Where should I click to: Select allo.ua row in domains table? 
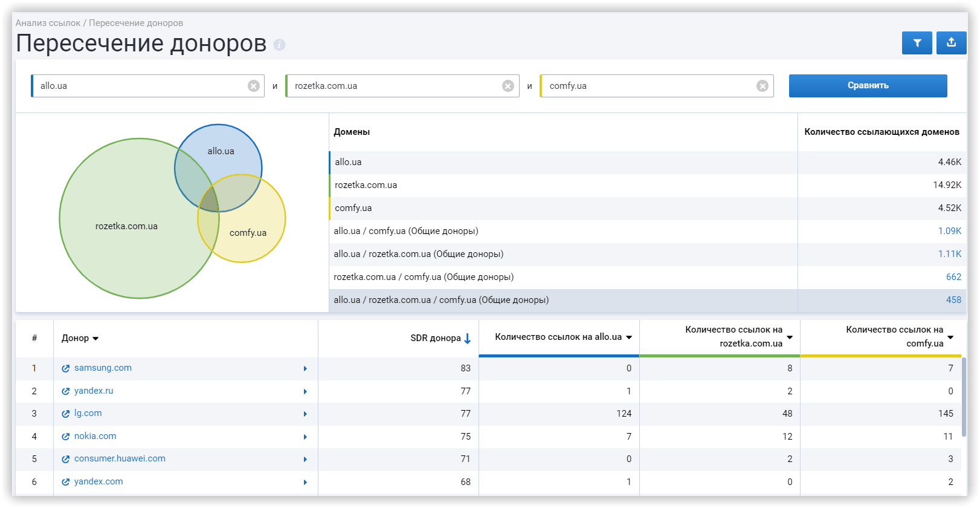tap(647, 162)
